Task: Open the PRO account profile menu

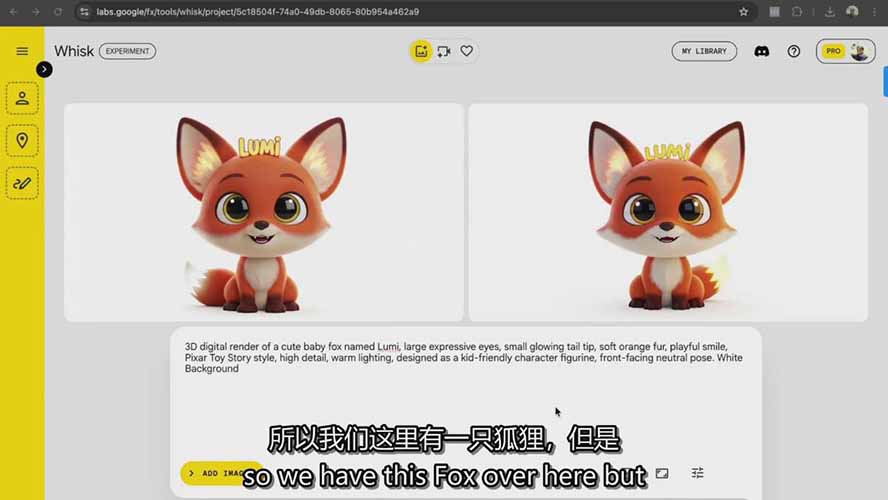Action: point(845,51)
